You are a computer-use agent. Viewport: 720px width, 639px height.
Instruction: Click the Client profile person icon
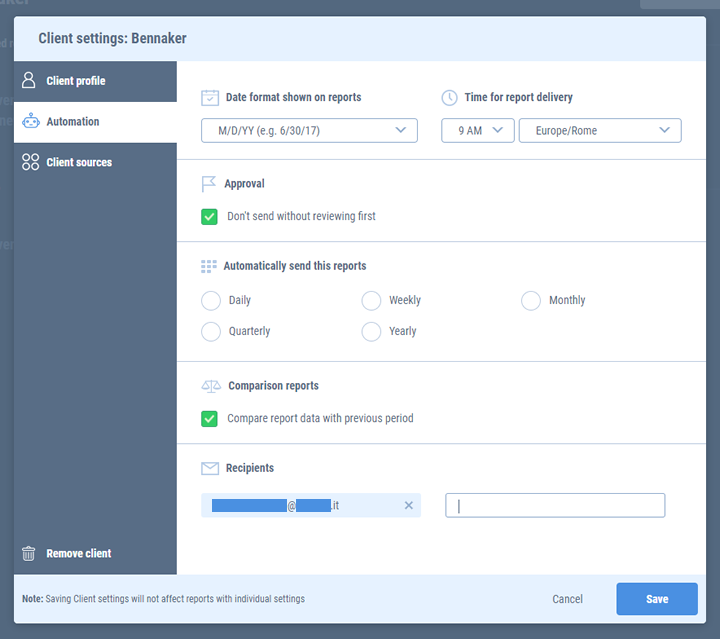(x=28, y=80)
